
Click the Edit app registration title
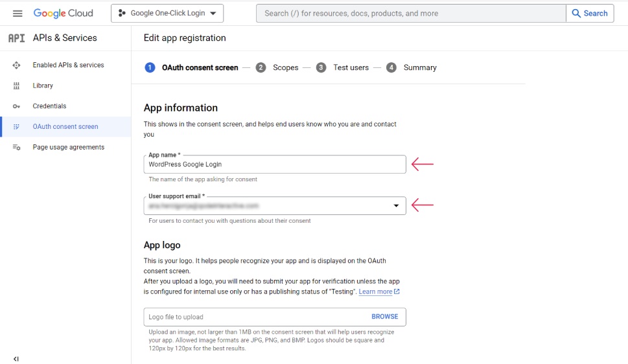[x=185, y=38]
